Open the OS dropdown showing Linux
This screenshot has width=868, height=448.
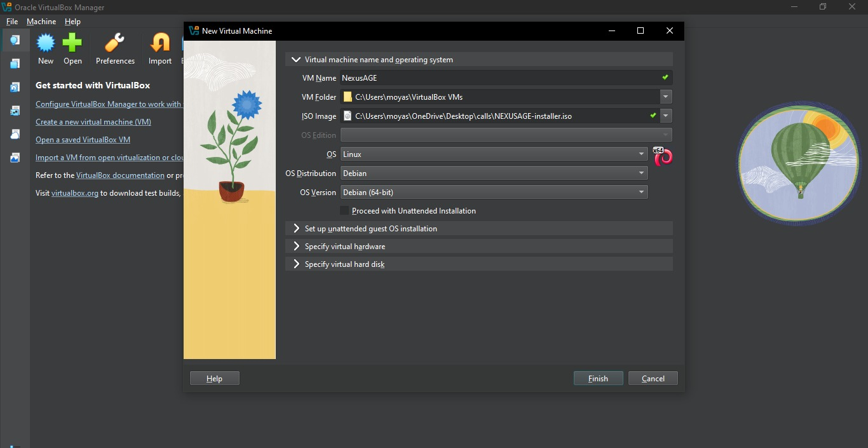click(494, 154)
